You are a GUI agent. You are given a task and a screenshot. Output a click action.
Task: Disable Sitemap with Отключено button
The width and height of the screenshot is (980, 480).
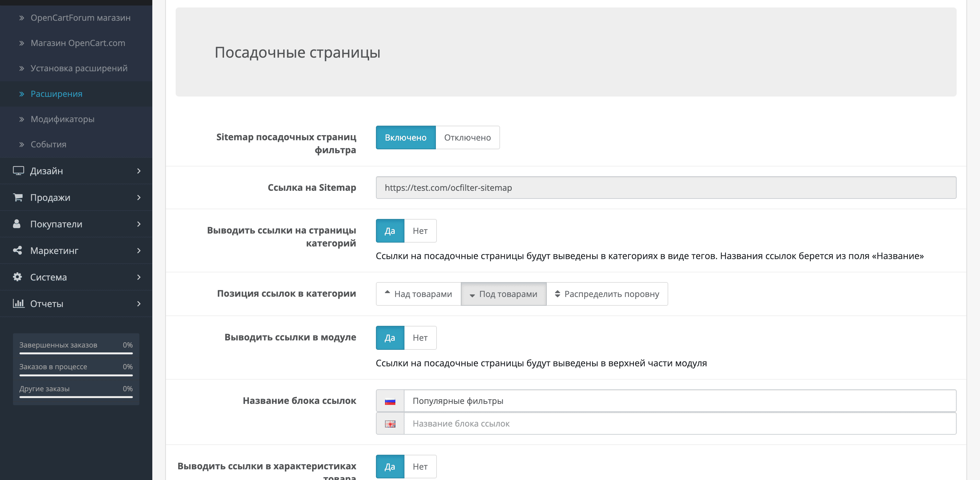point(468,137)
